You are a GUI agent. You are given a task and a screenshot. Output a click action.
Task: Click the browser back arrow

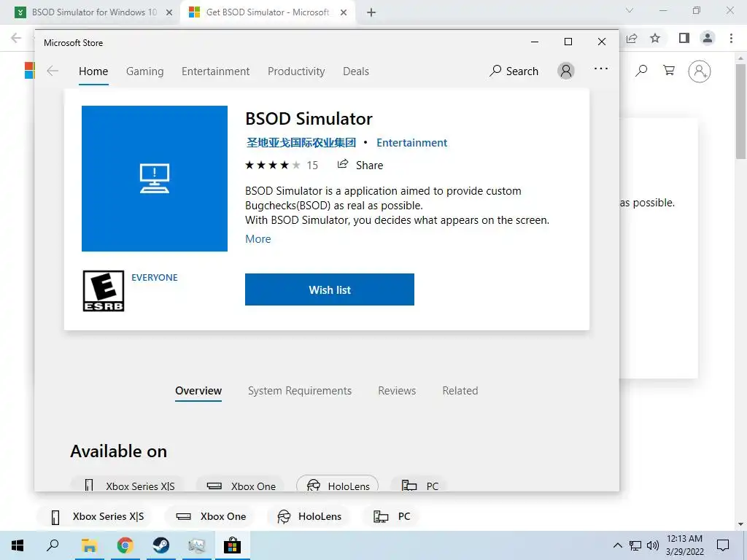[16, 38]
